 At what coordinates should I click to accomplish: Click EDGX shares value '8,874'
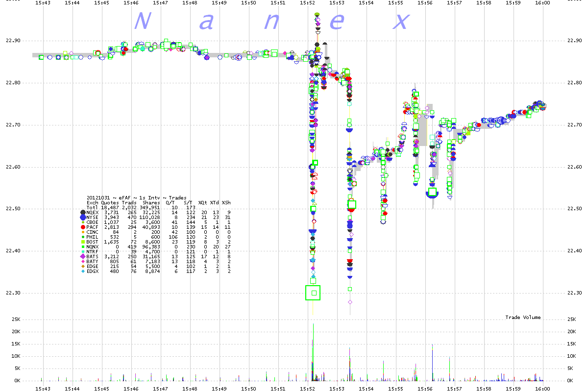[x=153, y=271]
